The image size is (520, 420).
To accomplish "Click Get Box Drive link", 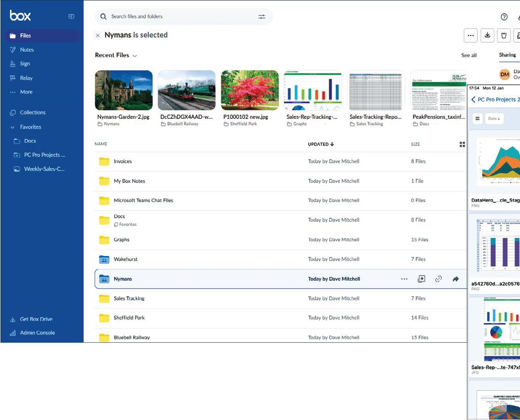I will point(36,319).
